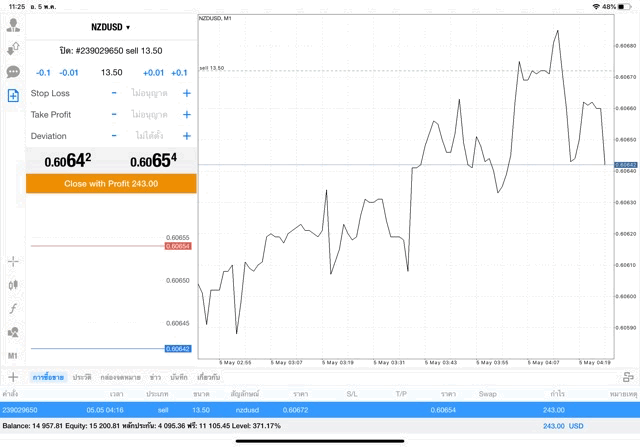Select the new order document icon
This screenshot has width=640, height=447.
(13, 96)
